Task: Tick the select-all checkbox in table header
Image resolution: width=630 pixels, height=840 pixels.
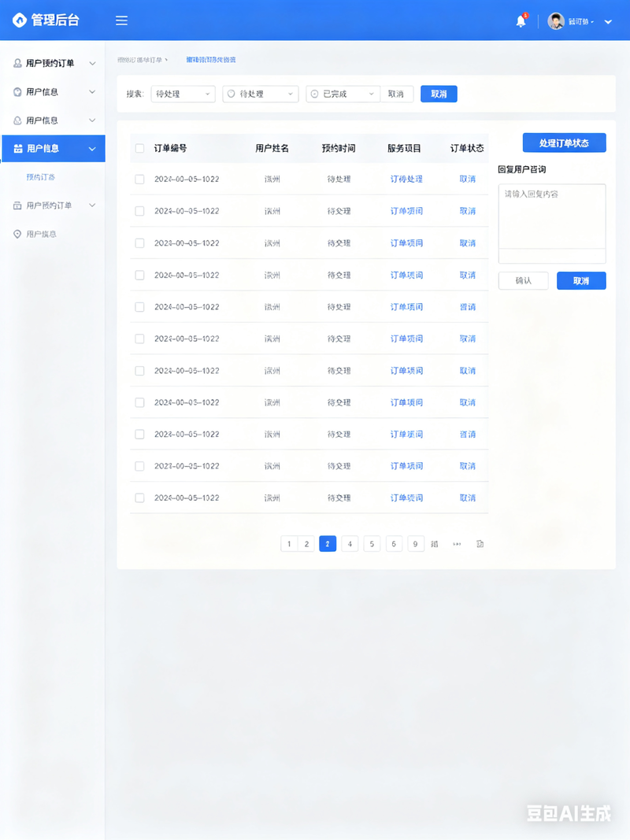Action: point(140,148)
